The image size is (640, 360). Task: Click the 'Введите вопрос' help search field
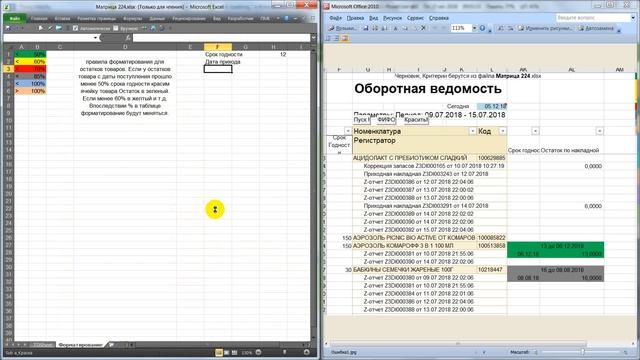pos(593,18)
